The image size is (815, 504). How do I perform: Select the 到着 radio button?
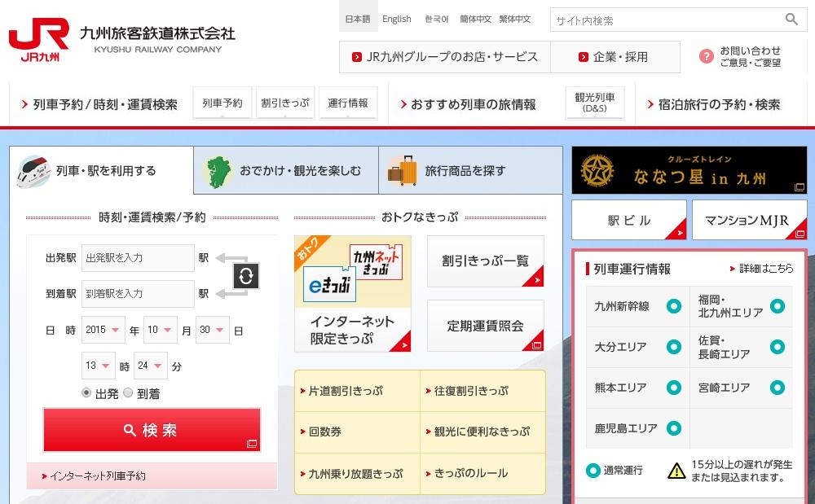tap(128, 393)
